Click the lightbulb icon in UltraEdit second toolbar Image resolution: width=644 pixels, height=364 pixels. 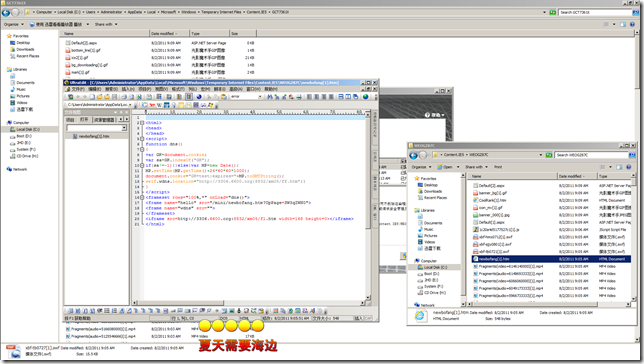click(174, 105)
